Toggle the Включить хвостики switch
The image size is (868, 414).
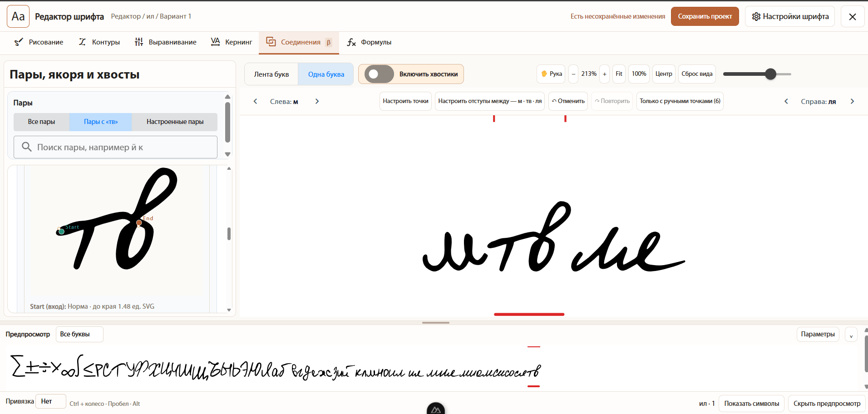[379, 74]
